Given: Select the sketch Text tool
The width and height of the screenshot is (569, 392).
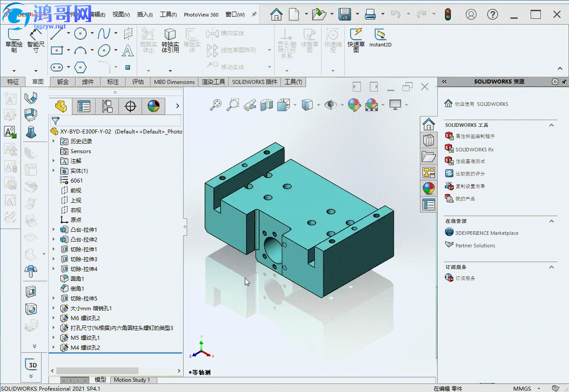Looking at the screenshot, I should click(x=128, y=50).
